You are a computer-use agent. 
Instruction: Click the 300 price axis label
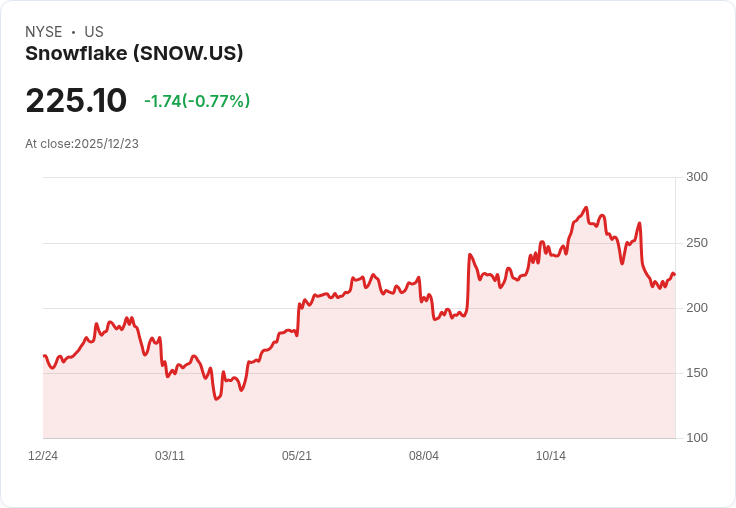click(697, 177)
